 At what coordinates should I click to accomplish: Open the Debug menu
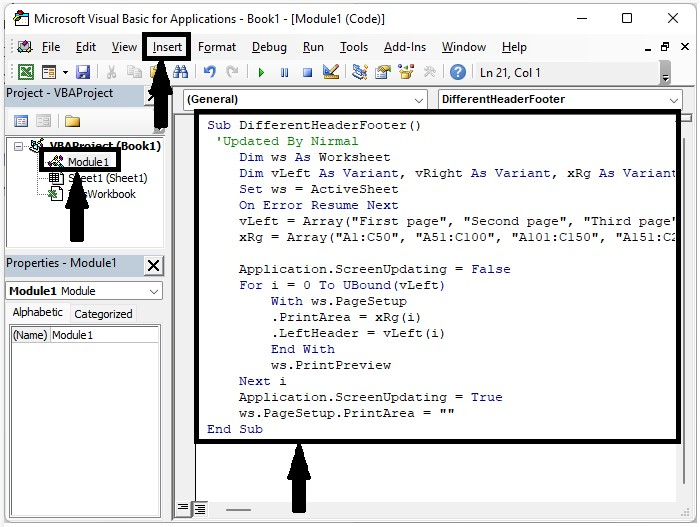[x=269, y=47]
